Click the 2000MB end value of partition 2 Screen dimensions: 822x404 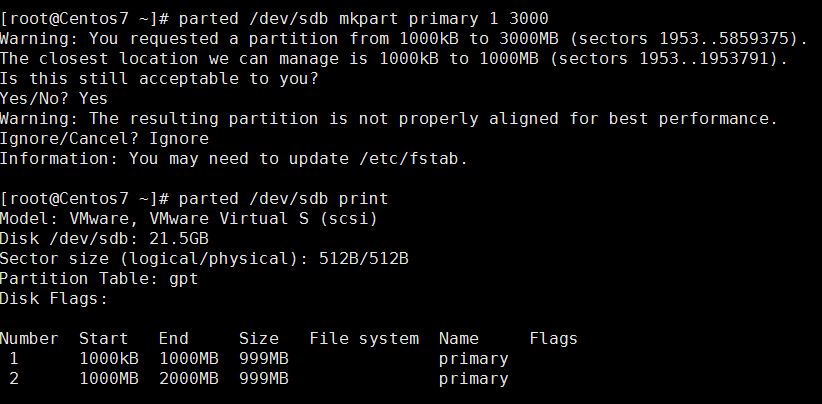click(188, 379)
